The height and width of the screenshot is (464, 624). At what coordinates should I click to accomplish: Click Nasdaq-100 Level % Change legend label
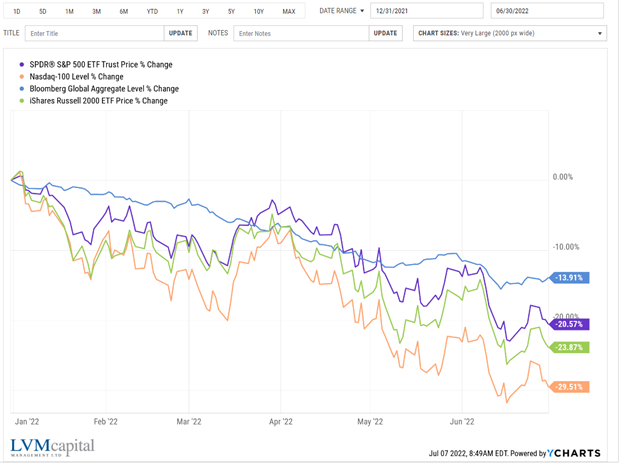76,76
